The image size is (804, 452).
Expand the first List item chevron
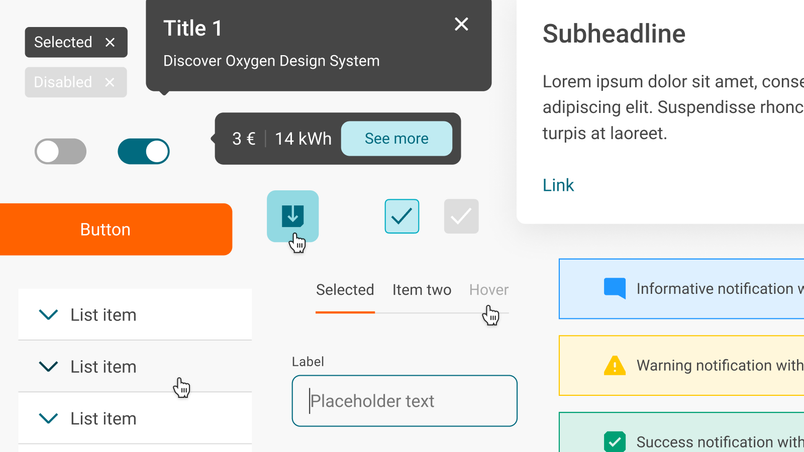[48, 315]
